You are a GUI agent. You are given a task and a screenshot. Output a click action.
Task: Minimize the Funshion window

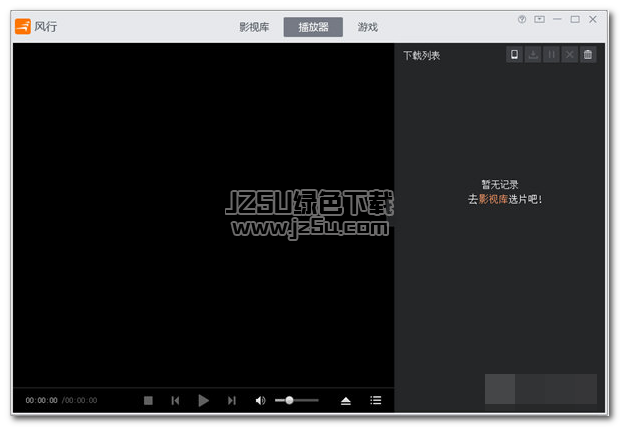pyautogui.click(x=557, y=19)
